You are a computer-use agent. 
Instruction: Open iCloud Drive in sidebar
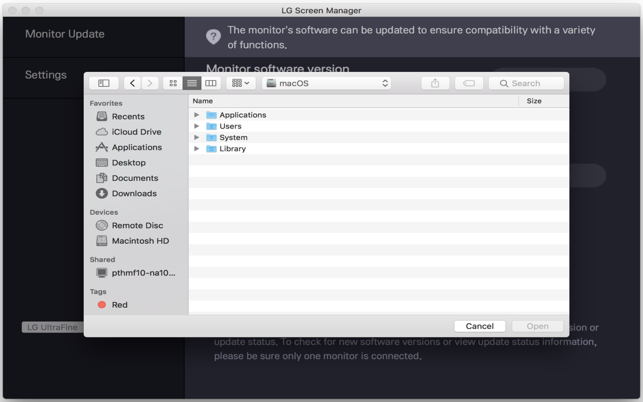pyautogui.click(x=137, y=132)
